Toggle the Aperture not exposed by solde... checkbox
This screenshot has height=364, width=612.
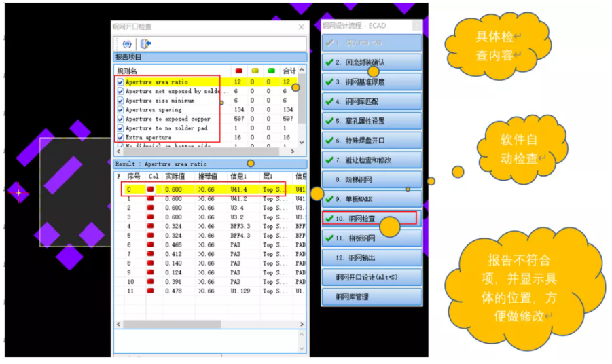click(x=120, y=91)
